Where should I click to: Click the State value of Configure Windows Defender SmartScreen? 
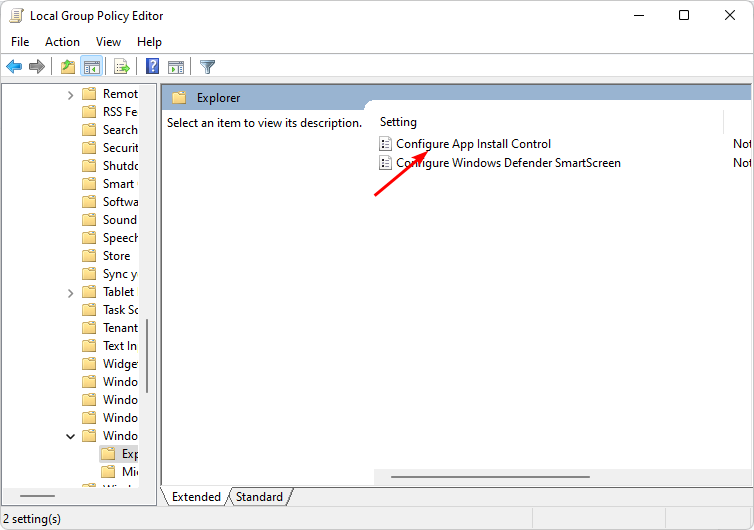click(741, 163)
